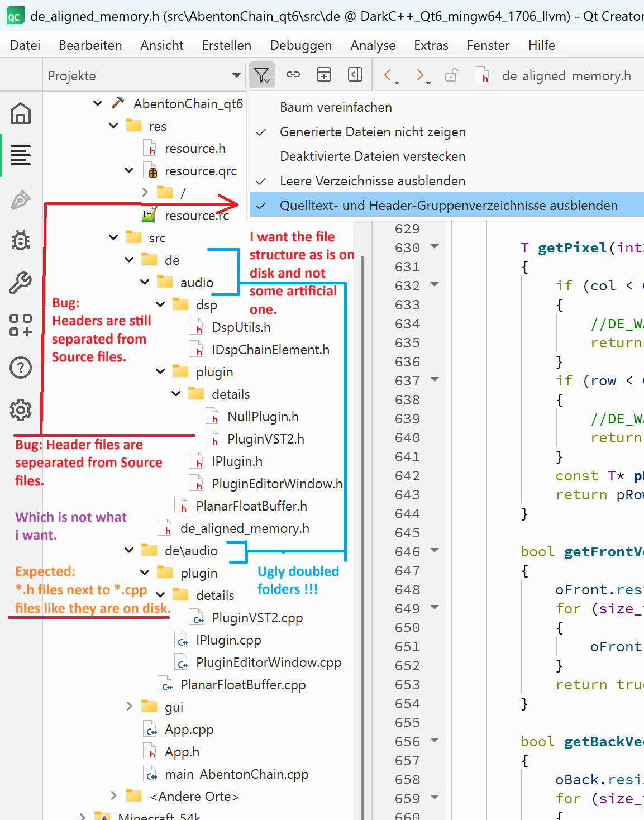Click the synchronize with editor link icon
Screen dimensions: 644x820
click(x=293, y=75)
